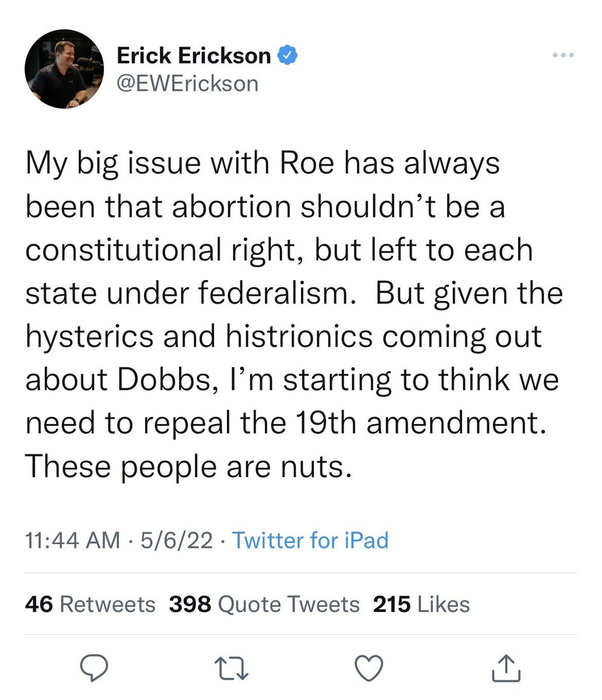View the 398 Quote Tweets list
Viewport: 602px width, 700px height.
pyautogui.click(x=264, y=604)
